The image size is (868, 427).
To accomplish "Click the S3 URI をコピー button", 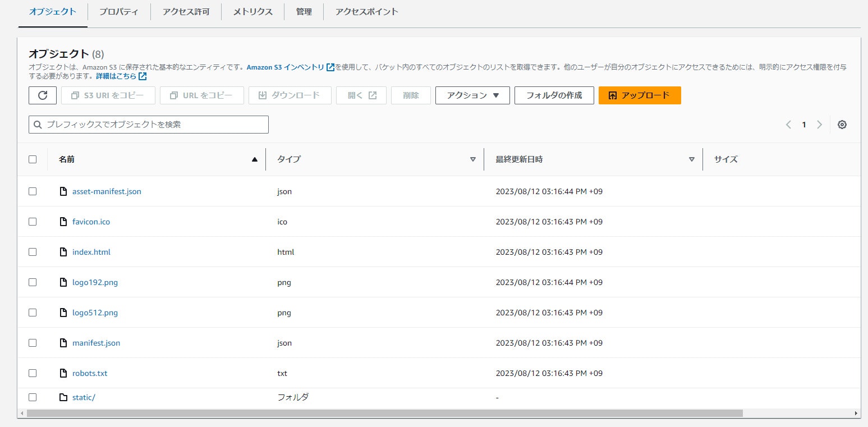I will click(x=108, y=95).
